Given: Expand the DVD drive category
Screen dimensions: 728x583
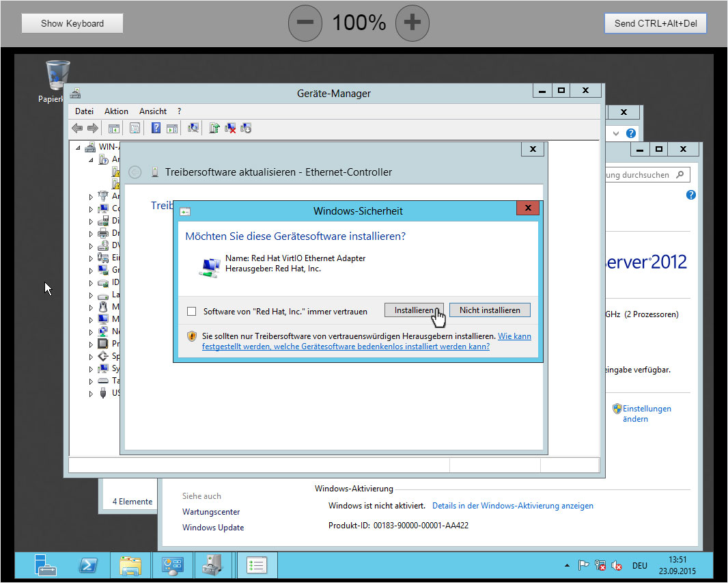Looking at the screenshot, I should click(91, 246).
